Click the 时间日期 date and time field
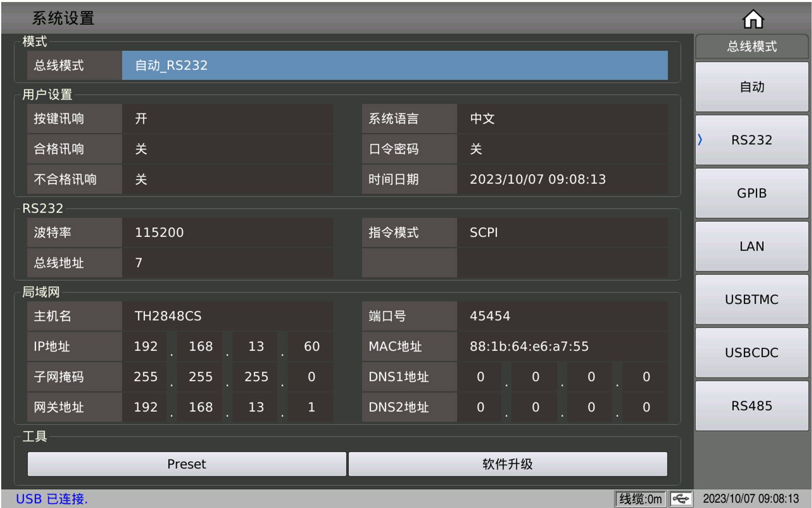The image size is (812, 508). 563,179
